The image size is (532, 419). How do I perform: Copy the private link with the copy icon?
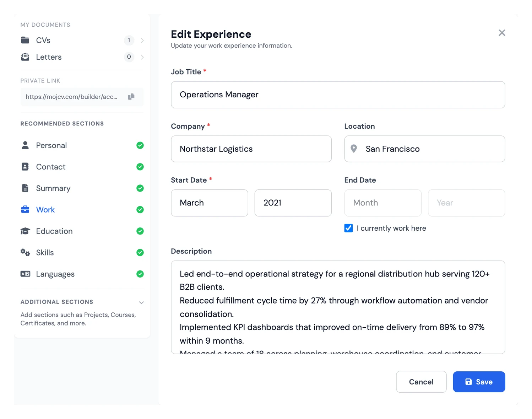131,97
